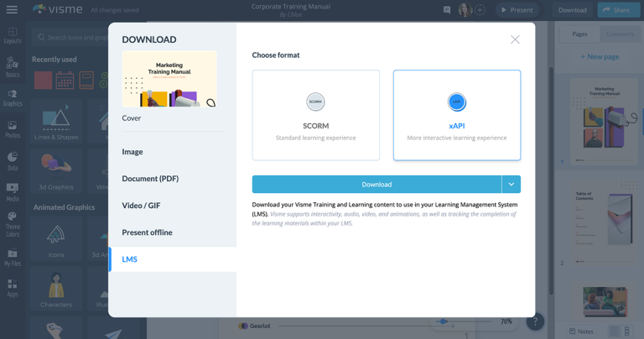Click the cover thumbnail preview
644x339 pixels.
coord(169,79)
